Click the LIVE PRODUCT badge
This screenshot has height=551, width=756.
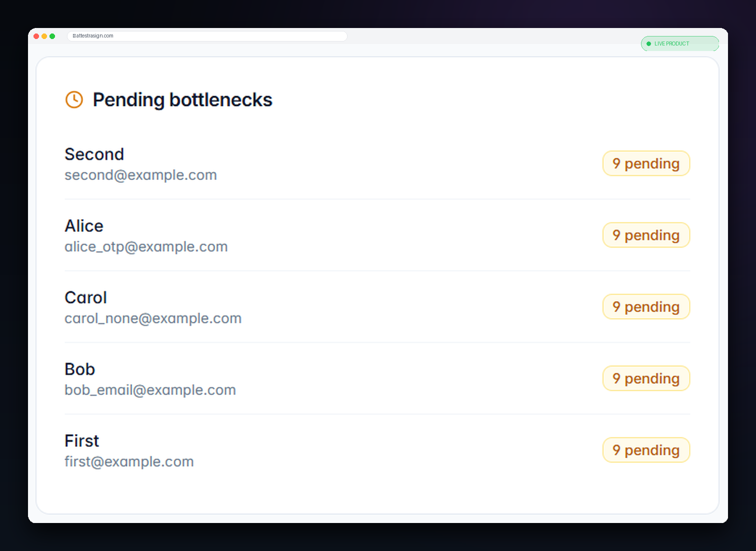tap(680, 43)
